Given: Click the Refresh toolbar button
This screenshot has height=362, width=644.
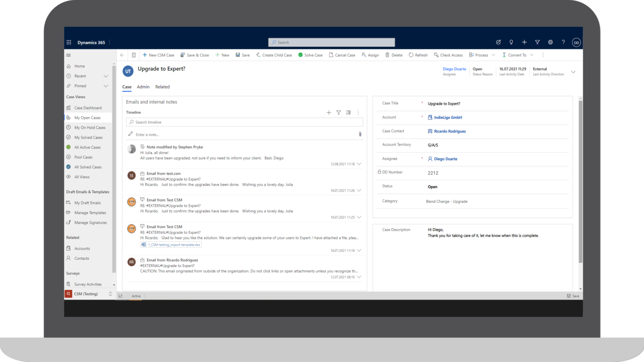Looking at the screenshot, I should point(418,55).
